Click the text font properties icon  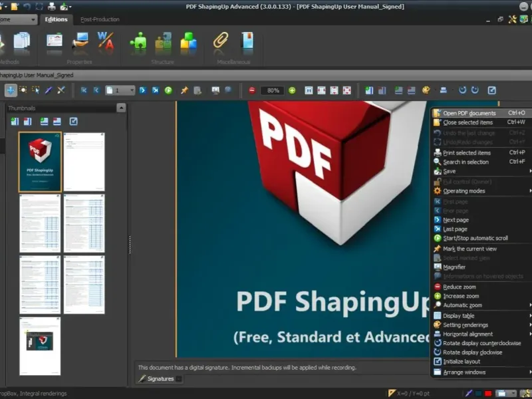pyautogui.click(x=106, y=41)
